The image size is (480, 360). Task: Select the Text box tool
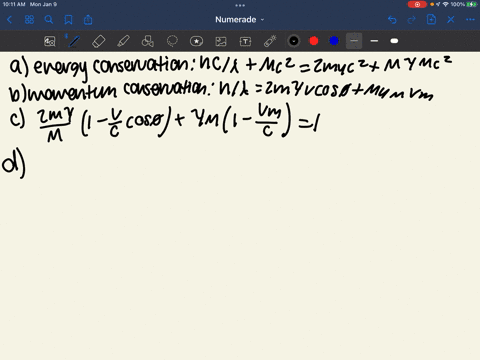(x=245, y=41)
